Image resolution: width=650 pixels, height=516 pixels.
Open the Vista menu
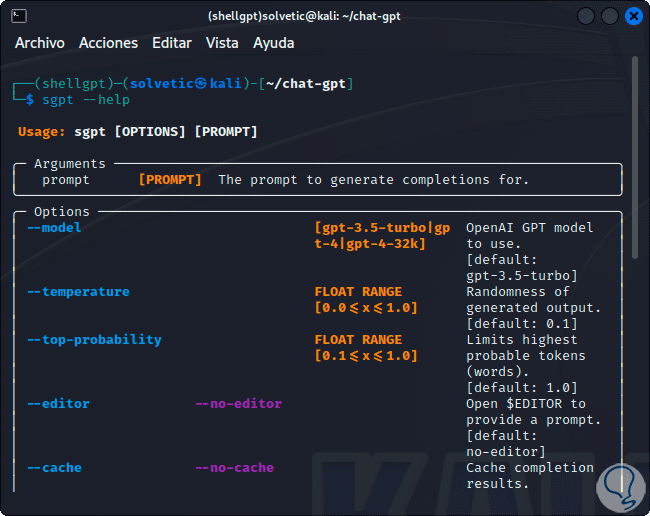point(222,43)
